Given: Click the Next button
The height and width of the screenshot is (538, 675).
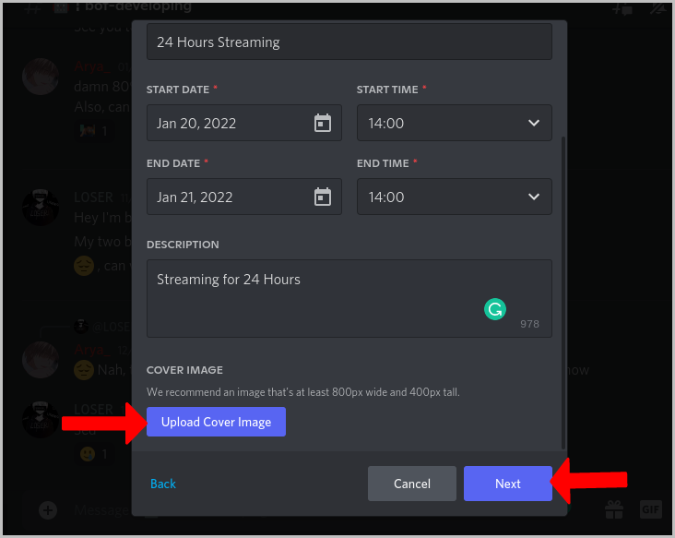Looking at the screenshot, I should click(x=508, y=483).
